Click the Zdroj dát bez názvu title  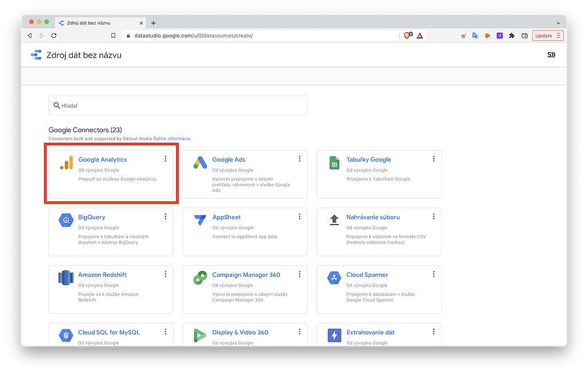pyautogui.click(x=84, y=55)
